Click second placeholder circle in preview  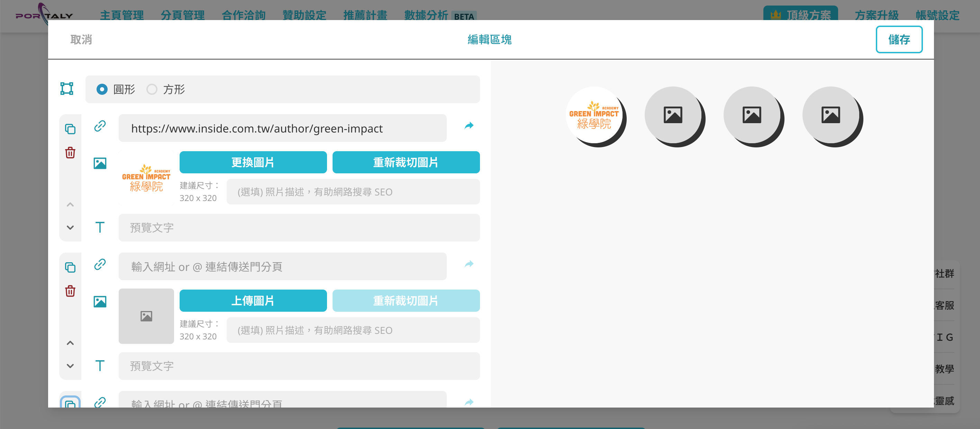tap(673, 115)
